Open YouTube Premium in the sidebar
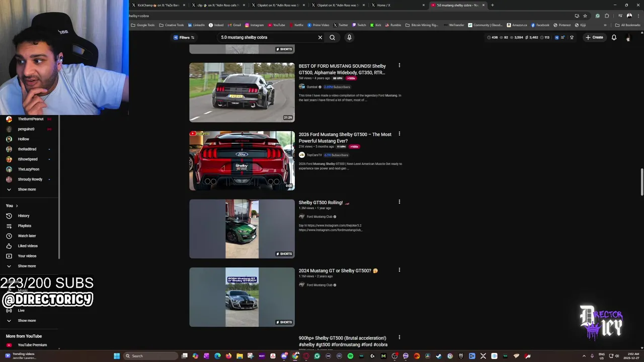The height and width of the screenshot is (362, 644). [x=32, y=345]
